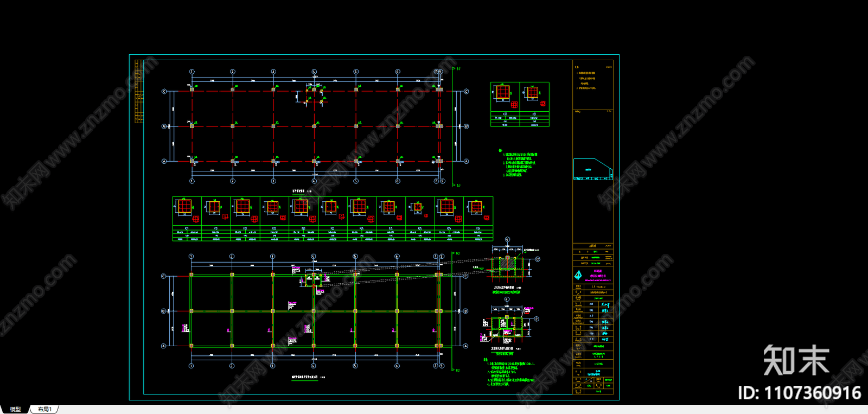Click the cyan stamp outline in title block
868x414 pixels.
click(x=592, y=169)
